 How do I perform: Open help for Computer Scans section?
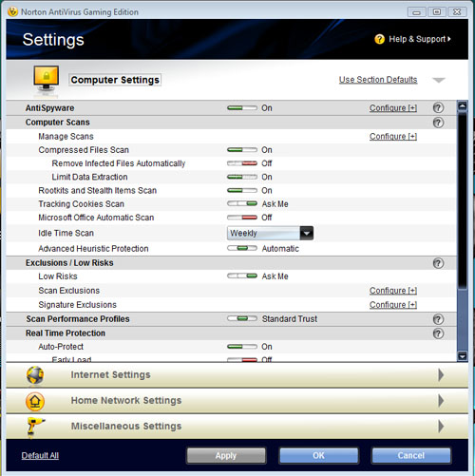[x=438, y=123]
